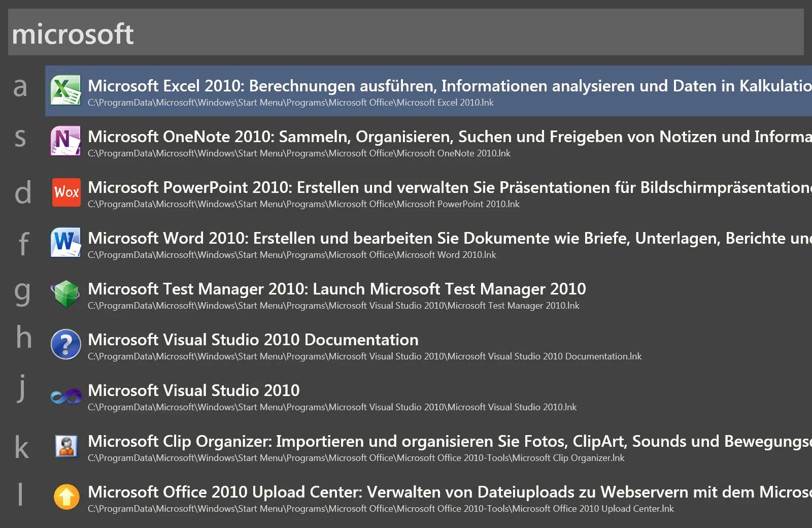Screen dimensions: 812x528
Task: Click the path ending in Microsoft Excel 2010.lnk
Action: click(291, 103)
